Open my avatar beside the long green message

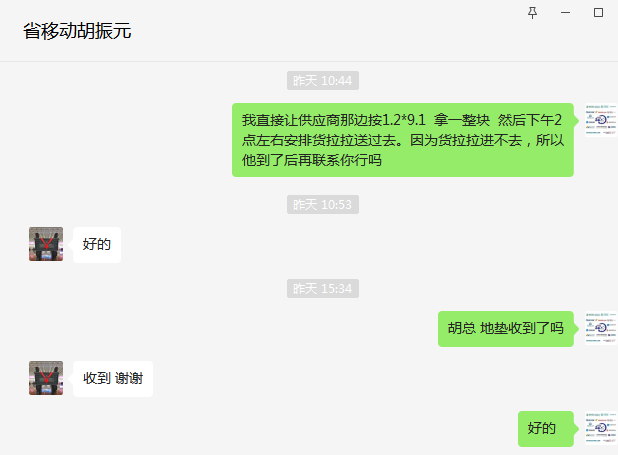pyautogui.click(x=601, y=120)
